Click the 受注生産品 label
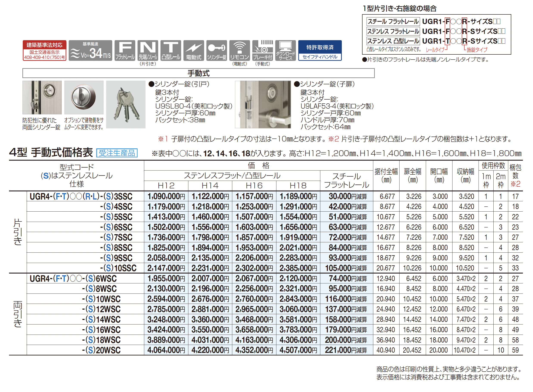Viewport: 533px width, 392px height. tap(117, 153)
